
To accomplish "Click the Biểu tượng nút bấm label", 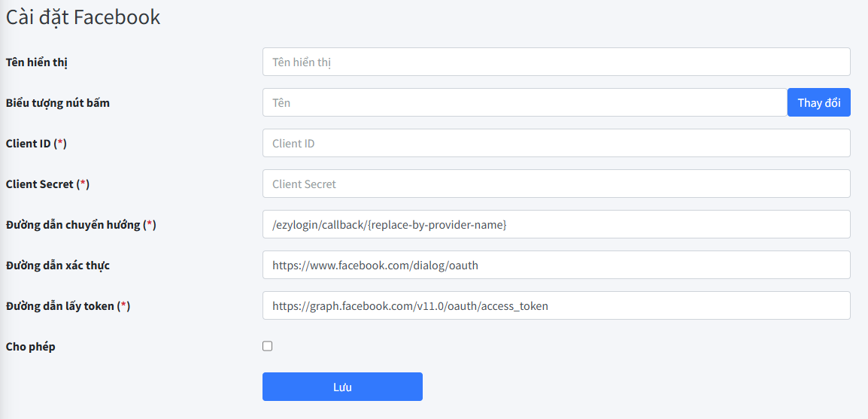I will click(x=58, y=103).
